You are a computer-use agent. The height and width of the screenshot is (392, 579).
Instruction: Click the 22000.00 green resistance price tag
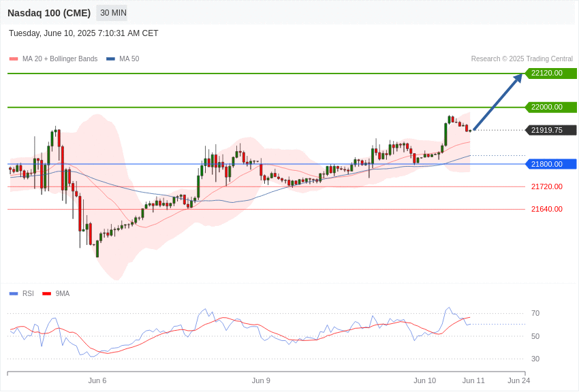point(551,107)
